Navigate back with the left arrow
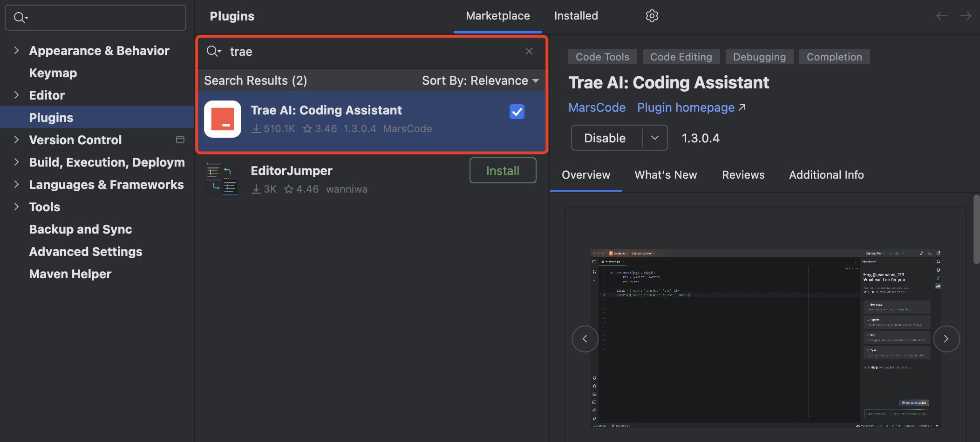 click(941, 16)
